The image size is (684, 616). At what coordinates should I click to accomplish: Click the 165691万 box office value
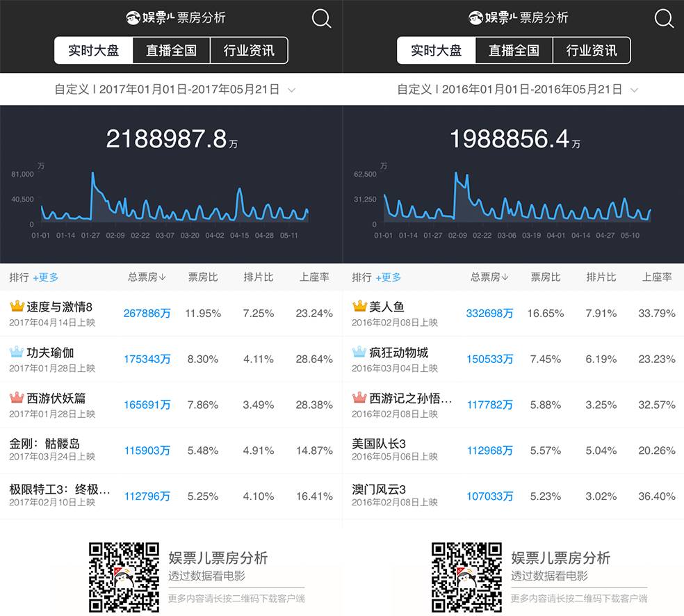(147, 405)
